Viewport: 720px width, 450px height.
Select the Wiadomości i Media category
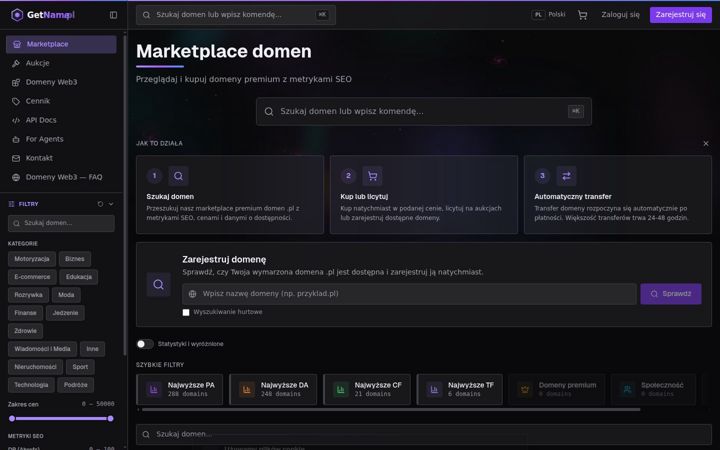(42, 349)
